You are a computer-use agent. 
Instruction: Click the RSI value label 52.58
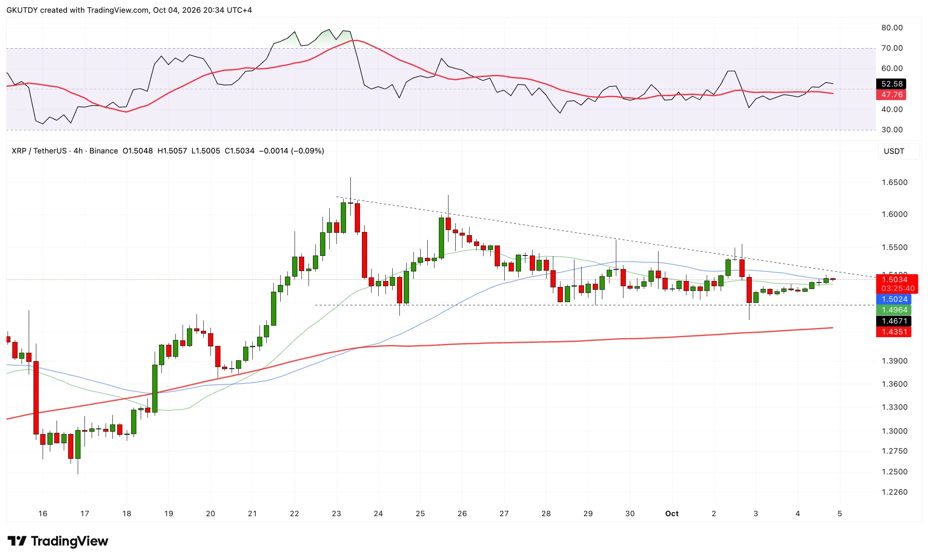(x=891, y=84)
